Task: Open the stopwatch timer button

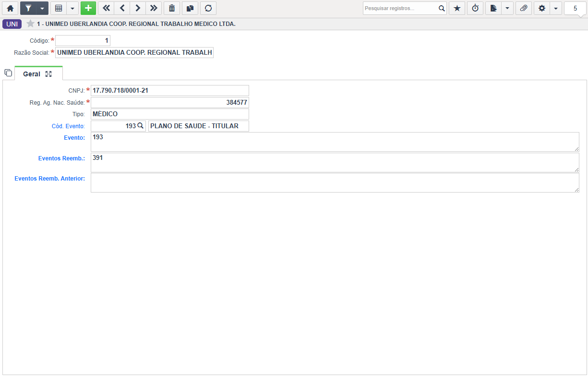Action: 475,8
